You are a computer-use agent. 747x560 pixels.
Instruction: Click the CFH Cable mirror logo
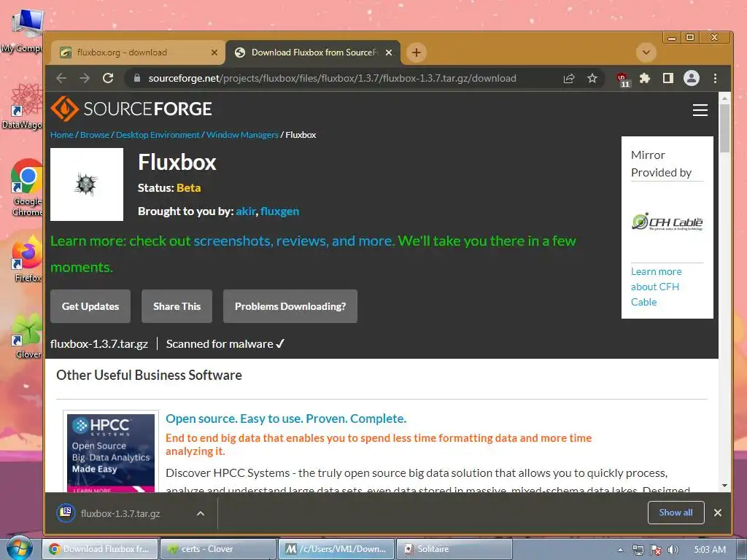[x=667, y=222]
